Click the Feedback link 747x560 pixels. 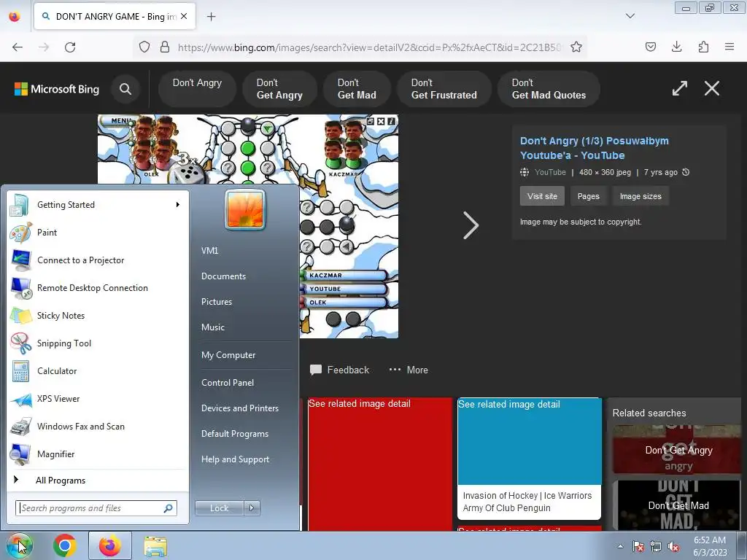tap(339, 370)
